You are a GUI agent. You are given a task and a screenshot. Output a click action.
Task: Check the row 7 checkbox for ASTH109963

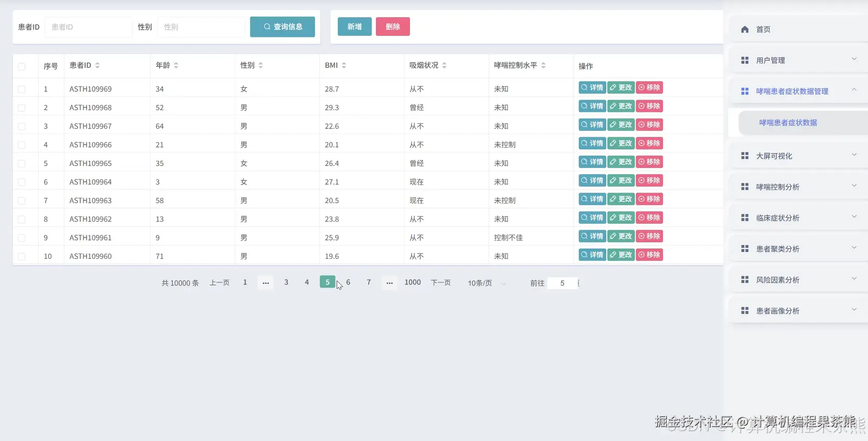21,201
